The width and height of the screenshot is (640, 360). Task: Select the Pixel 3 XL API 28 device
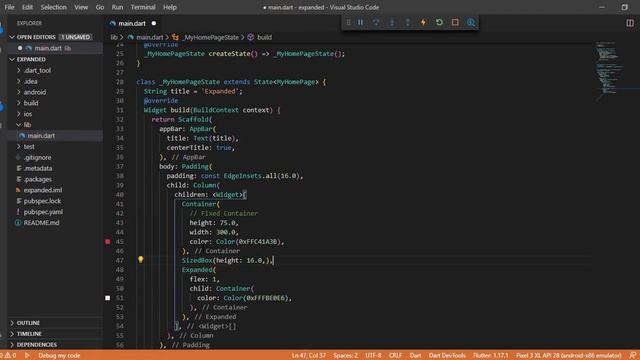click(x=569, y=356)
